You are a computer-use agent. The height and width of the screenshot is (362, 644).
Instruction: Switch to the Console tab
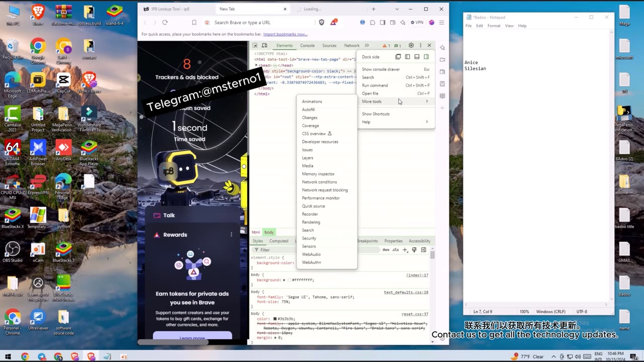(307, 45)
